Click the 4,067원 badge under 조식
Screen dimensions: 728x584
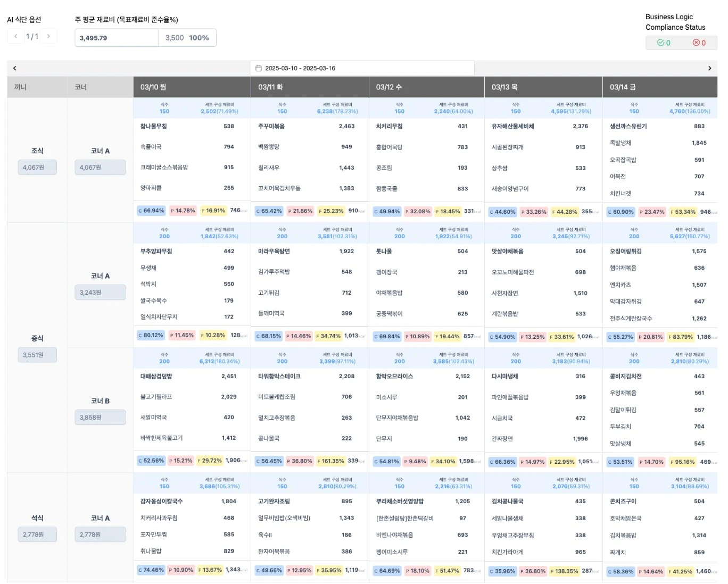pyautogui.click(x=37, y=168)
